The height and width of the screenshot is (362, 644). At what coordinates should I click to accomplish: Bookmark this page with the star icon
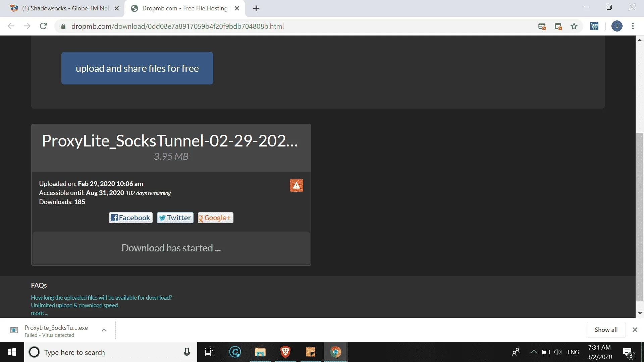[574, 26]
